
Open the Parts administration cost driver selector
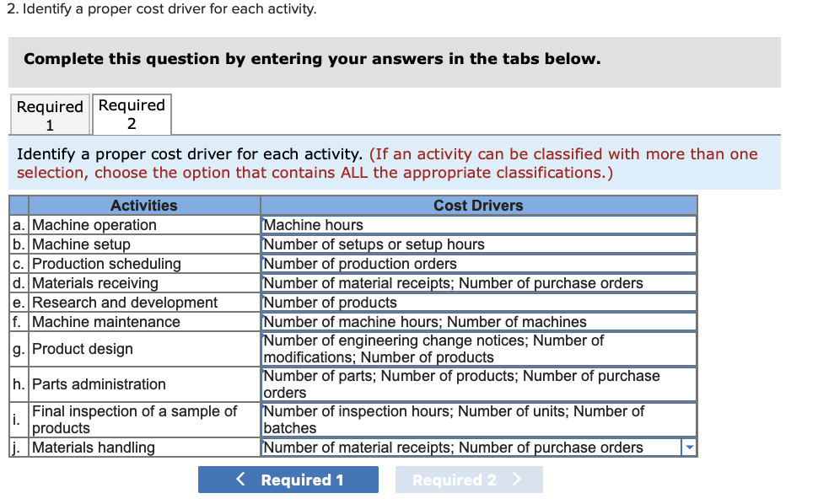pos(478,383)
